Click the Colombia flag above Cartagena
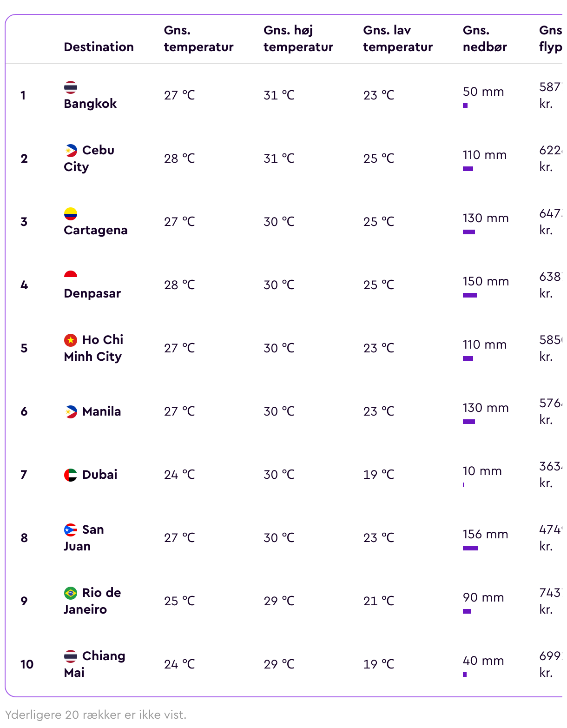Screen dimensions: 567x728 (71, 214)
